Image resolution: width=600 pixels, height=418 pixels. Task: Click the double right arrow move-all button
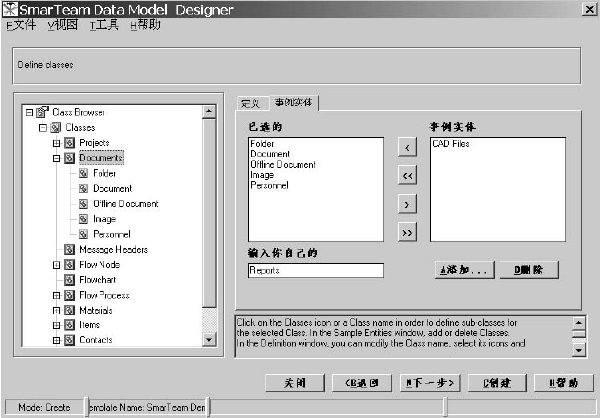[x=407, y=232]
